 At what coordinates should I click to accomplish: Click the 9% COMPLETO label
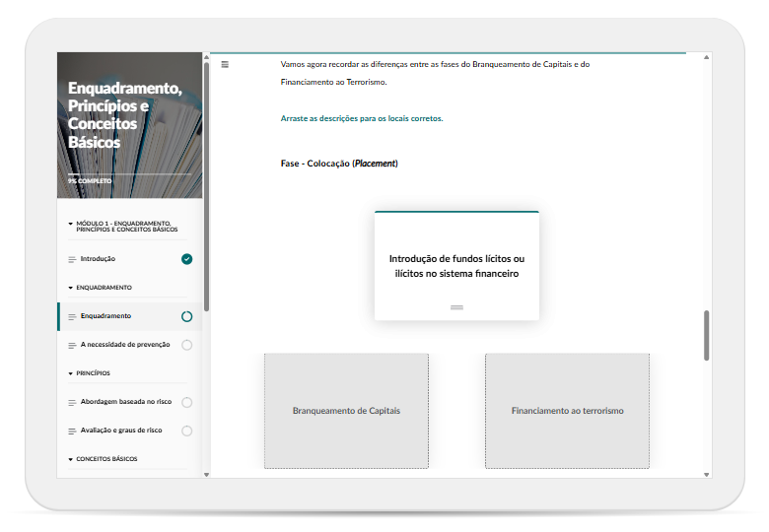point(90,181)
